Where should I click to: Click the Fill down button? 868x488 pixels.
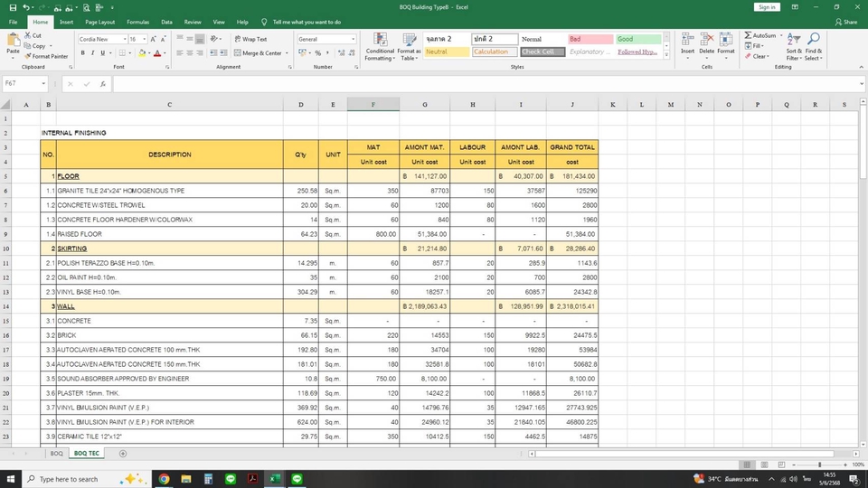pos(754,46)
